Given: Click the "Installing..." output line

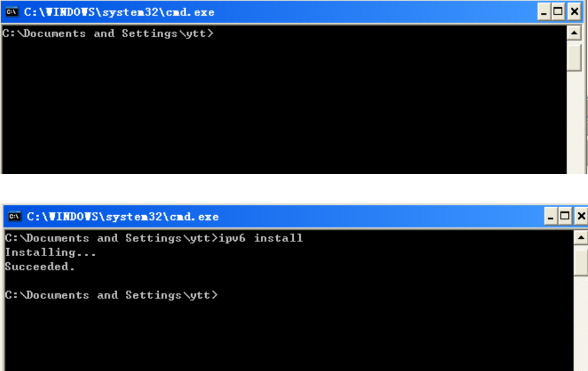Looking at the screenshot, I should (x=50, y=252).
